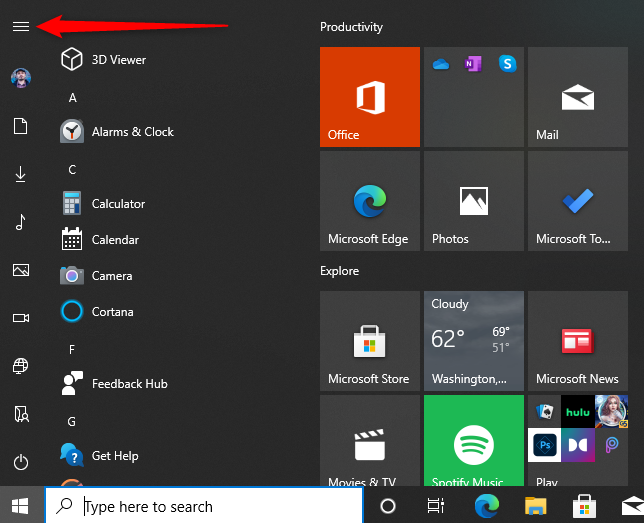Open Feedback Hub app
This screenshot has height=523, width=644.
pyautogui.click(x=115, y=383)
